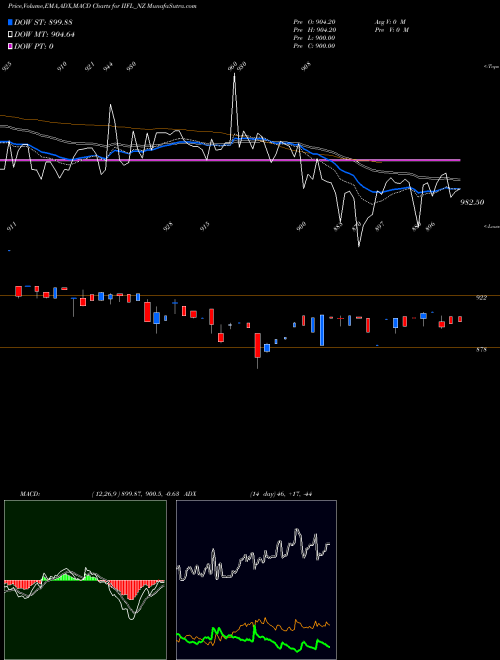The height and width of the screenshot is (660, 500).
Task: Click the Pre V volume readout
Action: 392,30
